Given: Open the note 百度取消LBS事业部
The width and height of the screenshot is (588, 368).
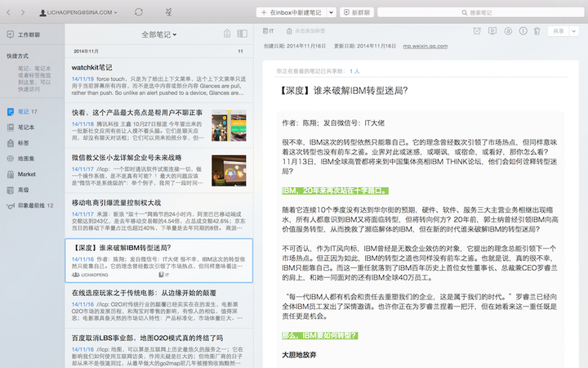Looking at the screenshot, I should coord(159,348).
